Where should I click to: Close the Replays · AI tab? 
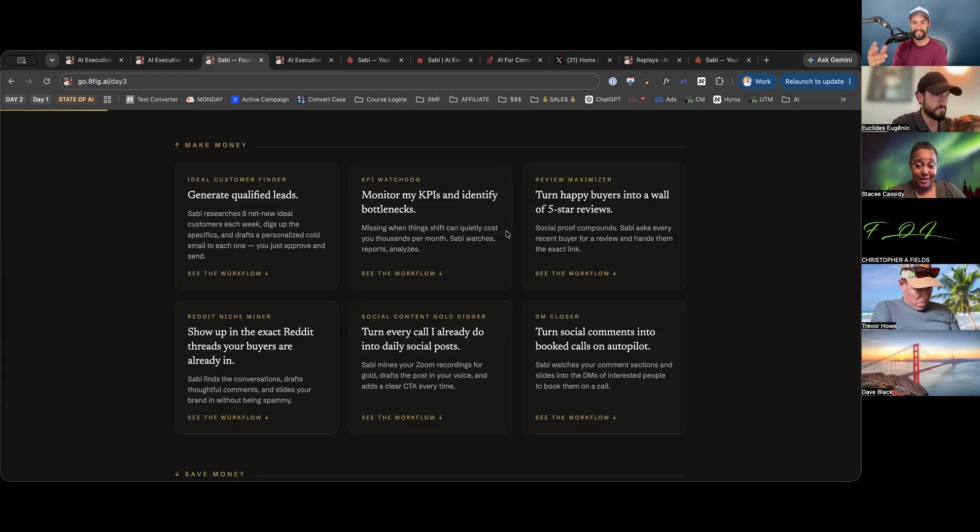pos(679,60)
